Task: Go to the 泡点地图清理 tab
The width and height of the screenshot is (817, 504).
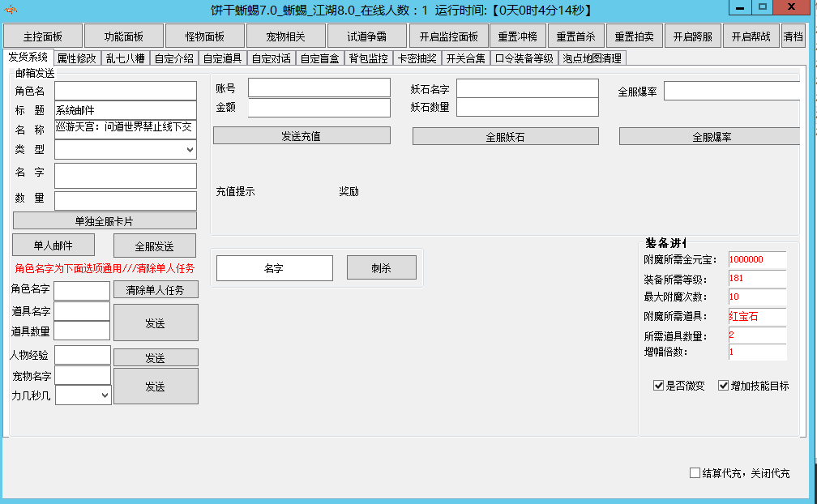Action: tap(592, 58)
